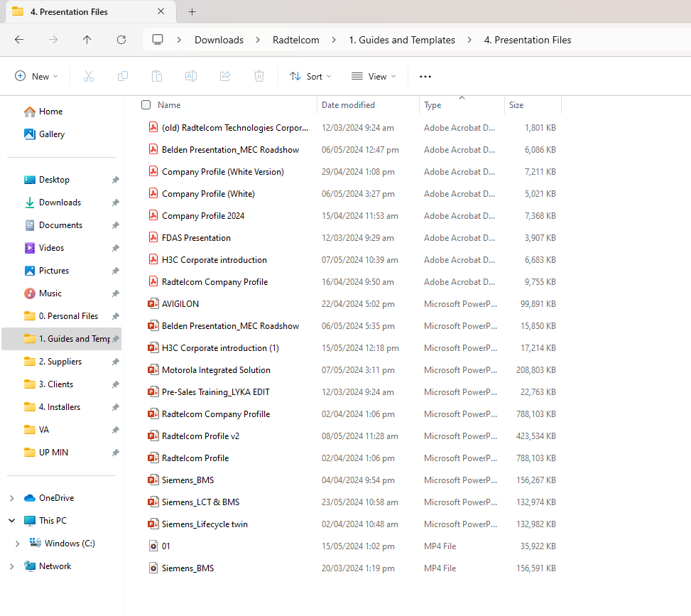This screenshot has height=616, width=691.
Task: Expand the Network tree node
Action: [x=12, y=566]
